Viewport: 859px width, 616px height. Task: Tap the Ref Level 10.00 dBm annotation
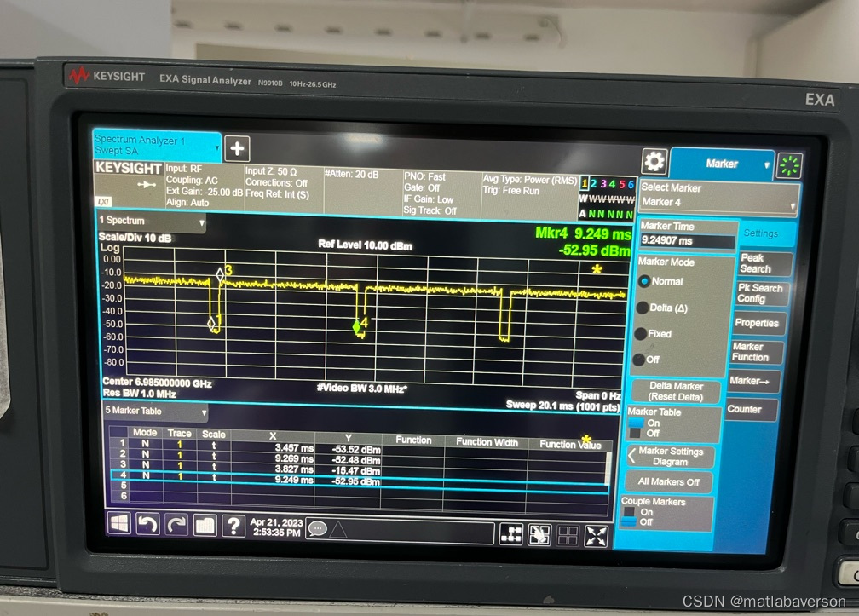(x=365, y=245)
